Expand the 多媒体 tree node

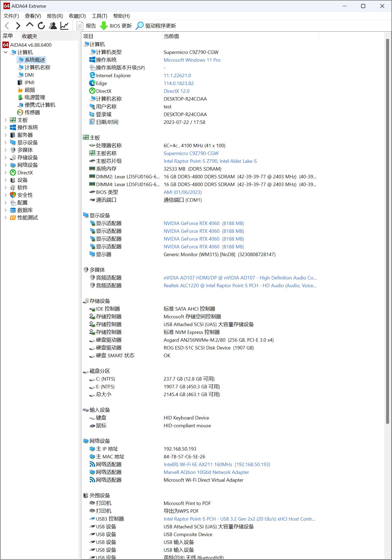5,150
